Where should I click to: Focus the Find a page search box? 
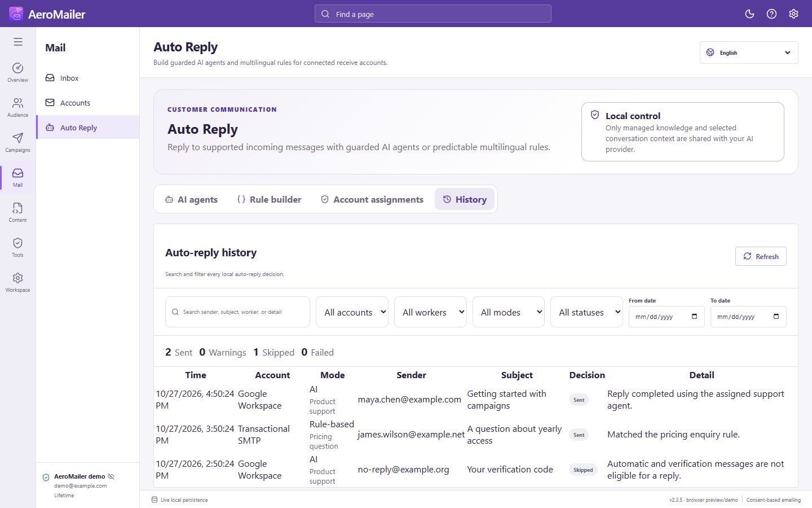[x=433, y=14]
